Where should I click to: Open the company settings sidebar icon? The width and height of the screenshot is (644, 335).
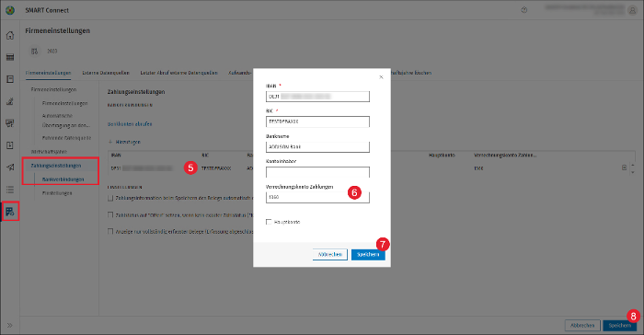10,212
